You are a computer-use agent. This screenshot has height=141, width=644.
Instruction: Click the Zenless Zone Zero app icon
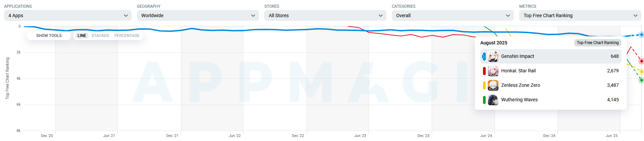click(493, 85)
